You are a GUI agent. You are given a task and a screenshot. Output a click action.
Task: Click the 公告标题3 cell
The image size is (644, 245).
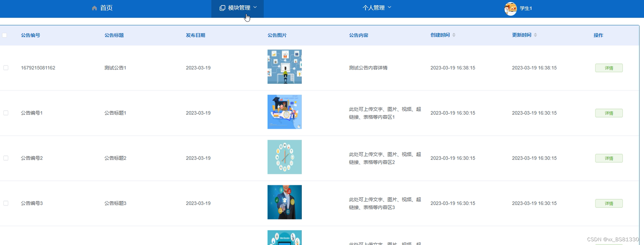click(x=115, y=203)
